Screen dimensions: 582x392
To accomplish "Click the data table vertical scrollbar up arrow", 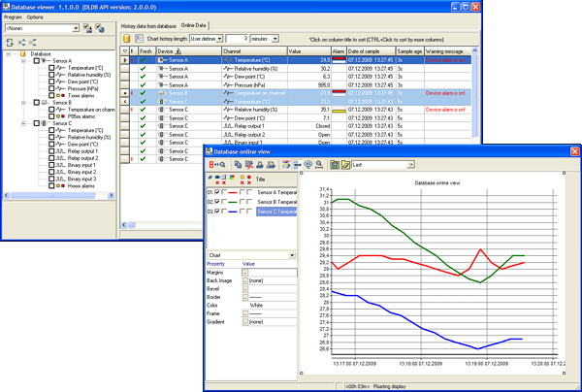I will [474, 50].
